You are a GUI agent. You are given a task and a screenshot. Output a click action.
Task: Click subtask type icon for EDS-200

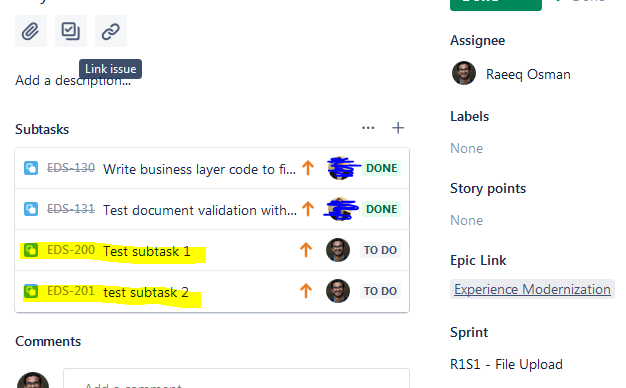(31, 250)
